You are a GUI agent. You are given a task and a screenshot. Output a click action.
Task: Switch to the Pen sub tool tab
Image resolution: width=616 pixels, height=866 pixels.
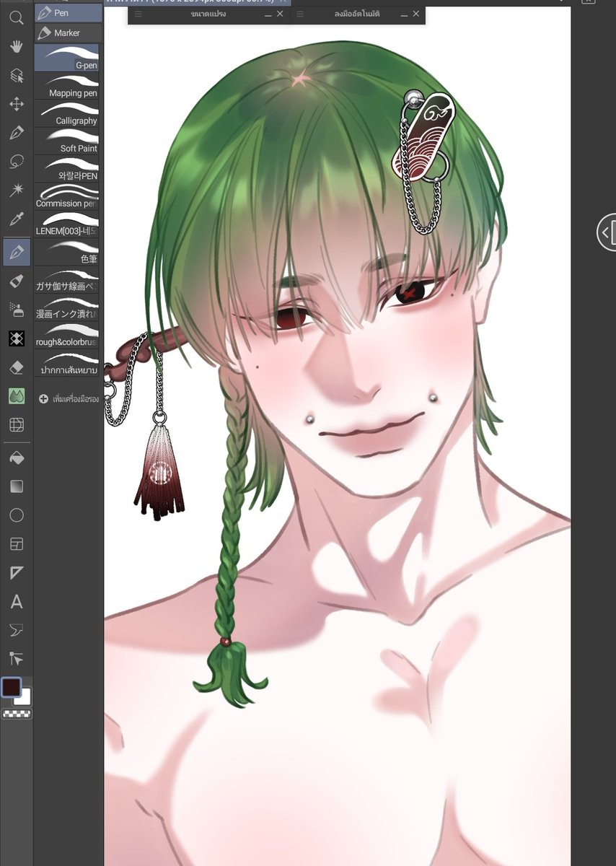[x=68, y=12]
